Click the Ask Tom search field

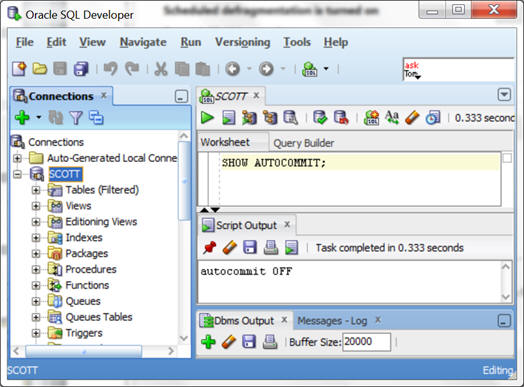pos(458,70)
